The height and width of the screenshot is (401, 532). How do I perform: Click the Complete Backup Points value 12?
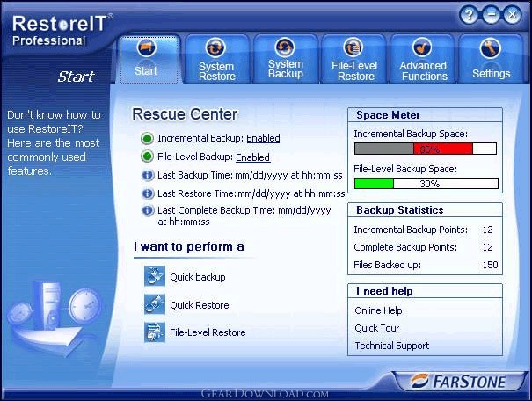click(487, 247)
